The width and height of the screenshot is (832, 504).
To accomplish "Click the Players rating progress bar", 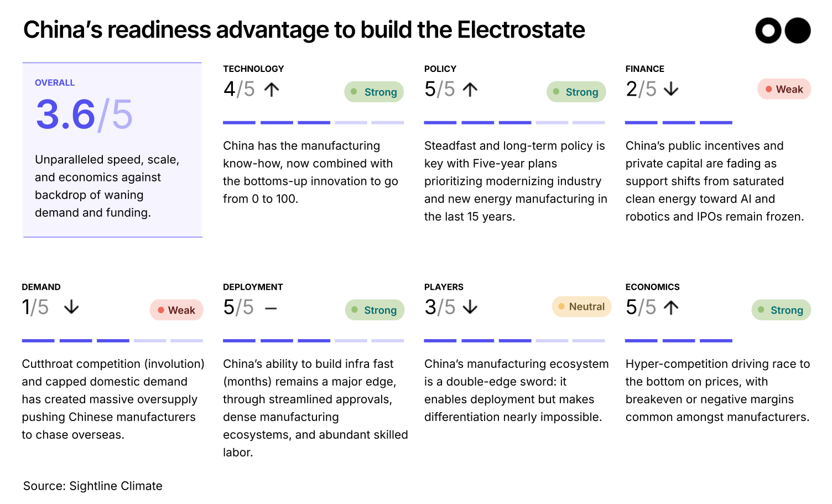I will point(514,341).
